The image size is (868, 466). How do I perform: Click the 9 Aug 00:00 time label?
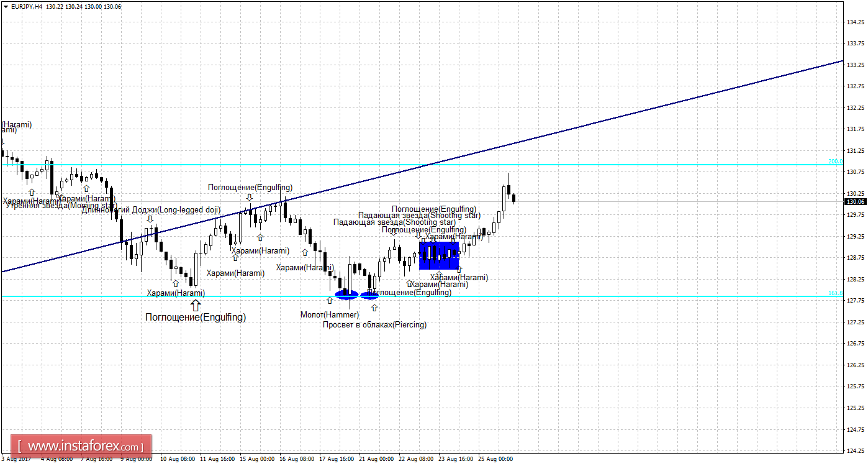137,459
